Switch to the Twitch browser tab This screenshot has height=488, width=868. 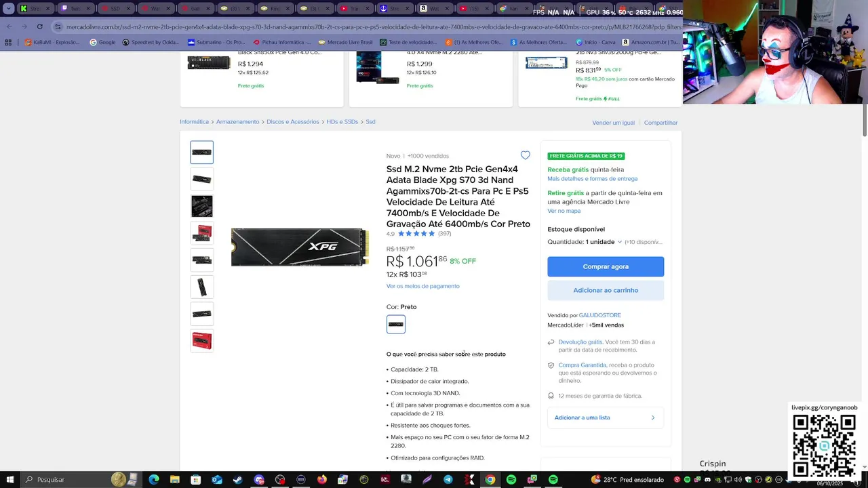point(76,8)
